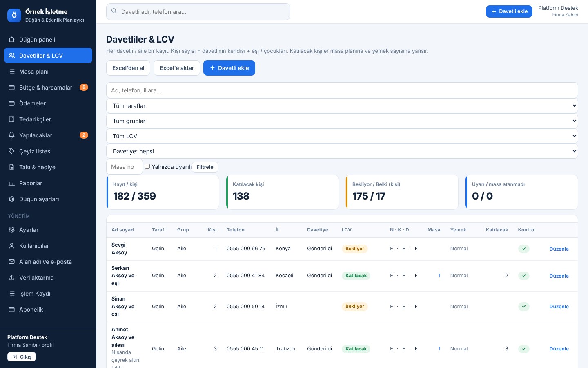The height and width of the screenshot is (368, 588).
Task: Click the Excel'e aktar button
Action: point(177,68)
